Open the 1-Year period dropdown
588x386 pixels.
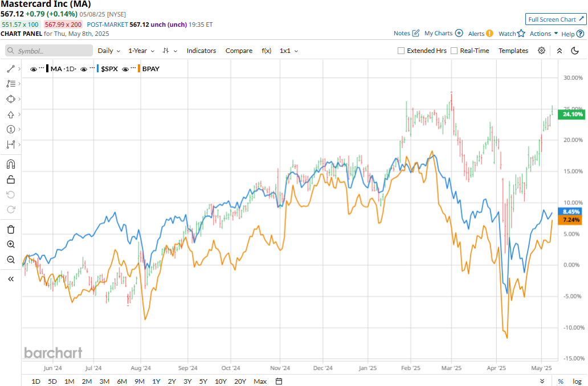click(x=141, y=51)
